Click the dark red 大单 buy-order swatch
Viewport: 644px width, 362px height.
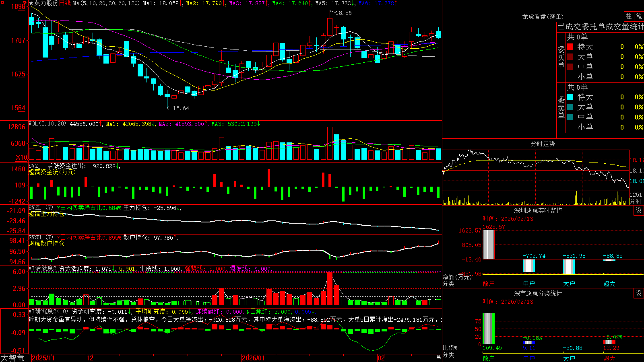pyautogui.click(x=570, y=57)
